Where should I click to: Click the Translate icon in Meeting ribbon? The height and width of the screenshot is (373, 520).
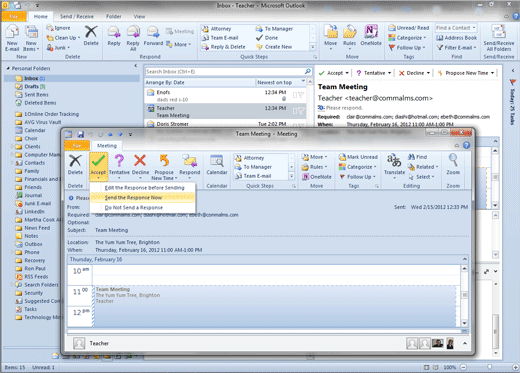click(x=394, y=161)
